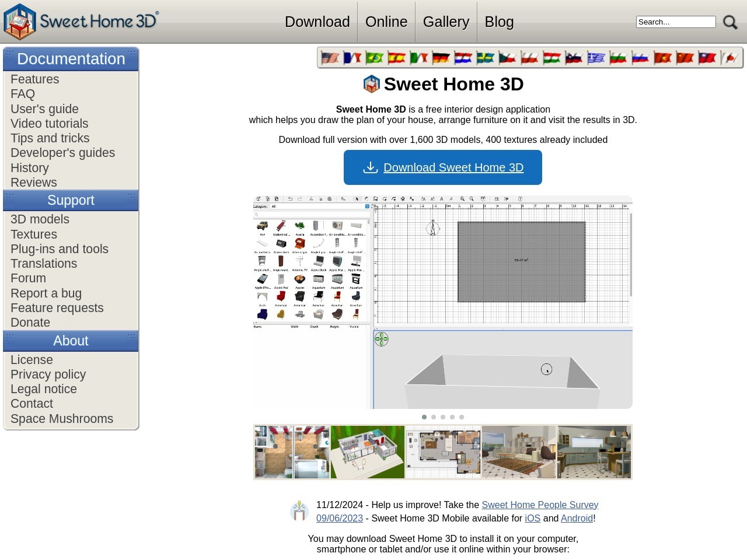Open the Translations link
This screenshot has height=560, width=747.
click(x=44, y=264)
